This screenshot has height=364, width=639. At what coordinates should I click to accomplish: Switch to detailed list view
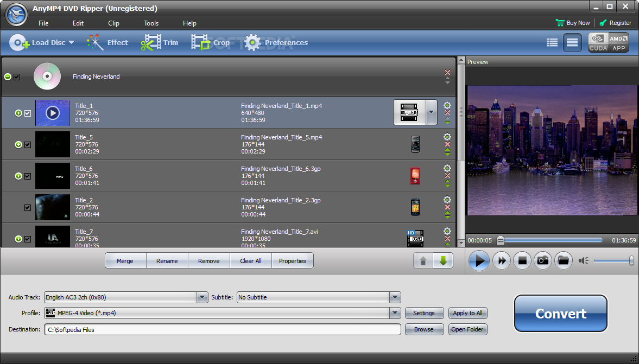(572, 42)
